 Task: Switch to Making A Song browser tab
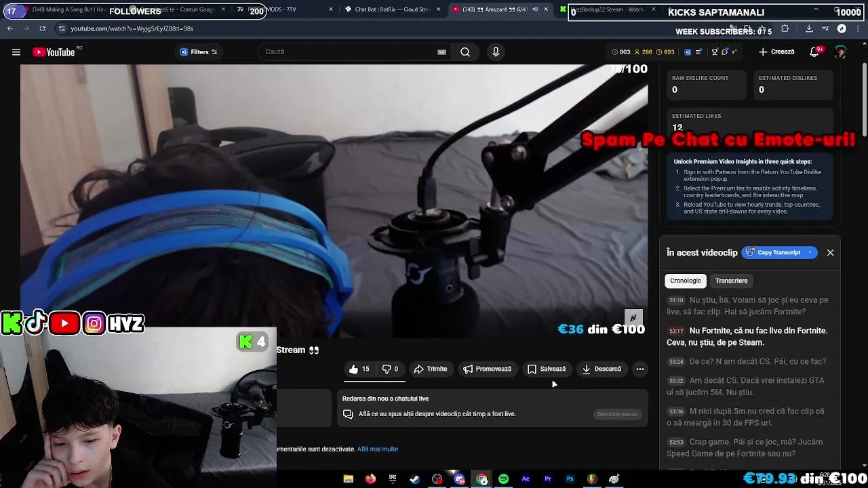[x=68, y=9]
